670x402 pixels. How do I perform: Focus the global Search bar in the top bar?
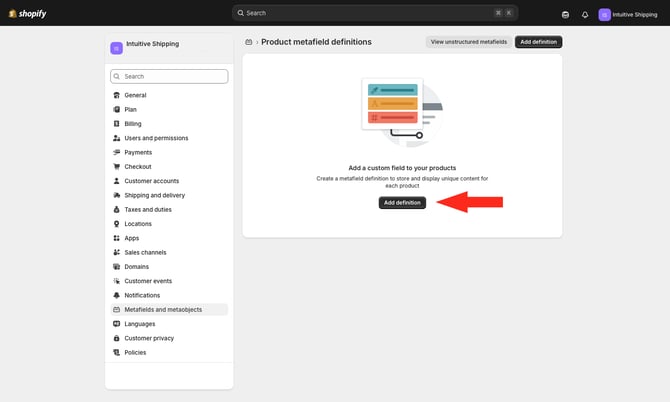[375, 13]
